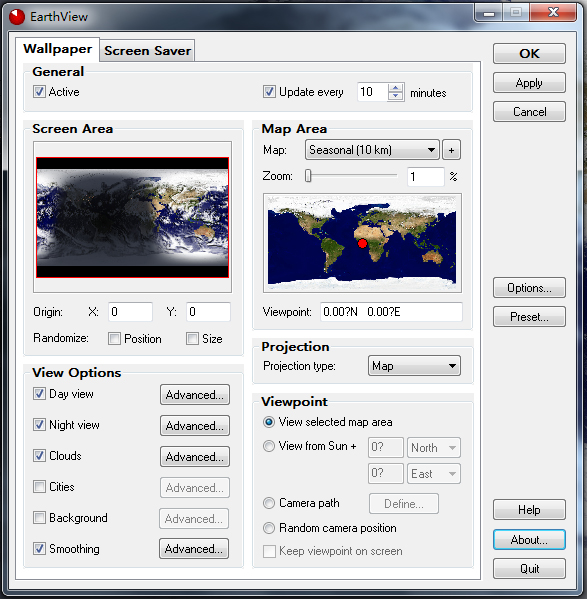Close the EarthView window
This screenshot has width=587, height=599.
553,13
